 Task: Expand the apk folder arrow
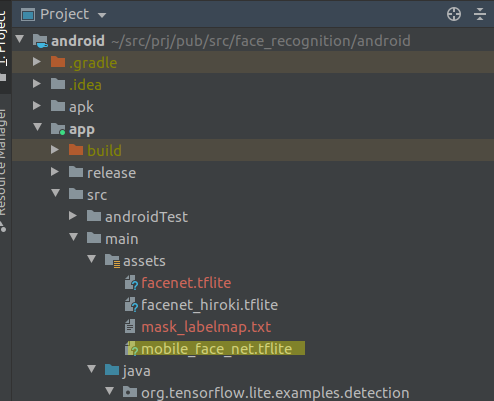(x=37, y=106)
